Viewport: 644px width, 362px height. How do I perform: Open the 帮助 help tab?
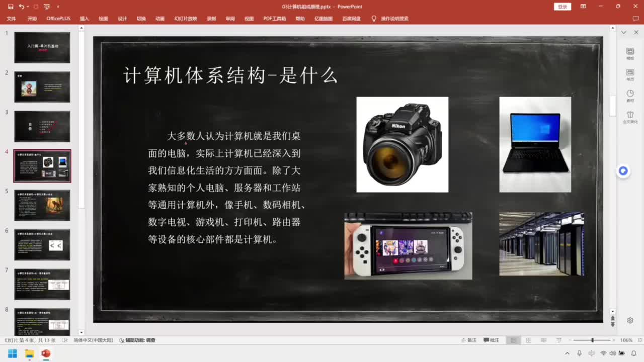pyautogui.click(x=300, y=19)
